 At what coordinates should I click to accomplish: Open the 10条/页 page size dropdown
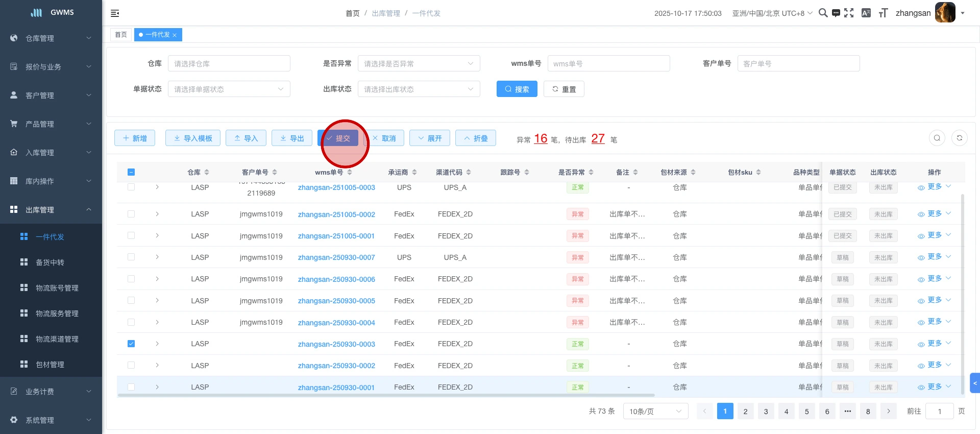pos(655,411)
